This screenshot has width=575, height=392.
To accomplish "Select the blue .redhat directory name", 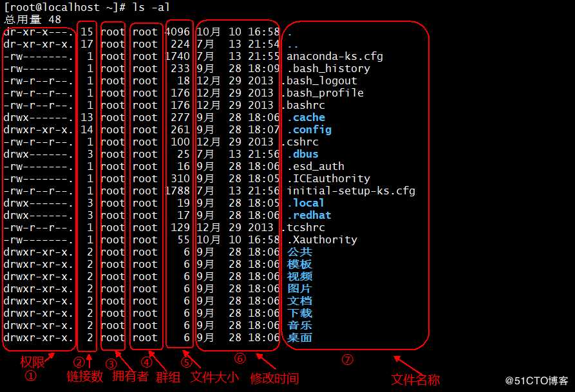I will [x=309, y=215].
